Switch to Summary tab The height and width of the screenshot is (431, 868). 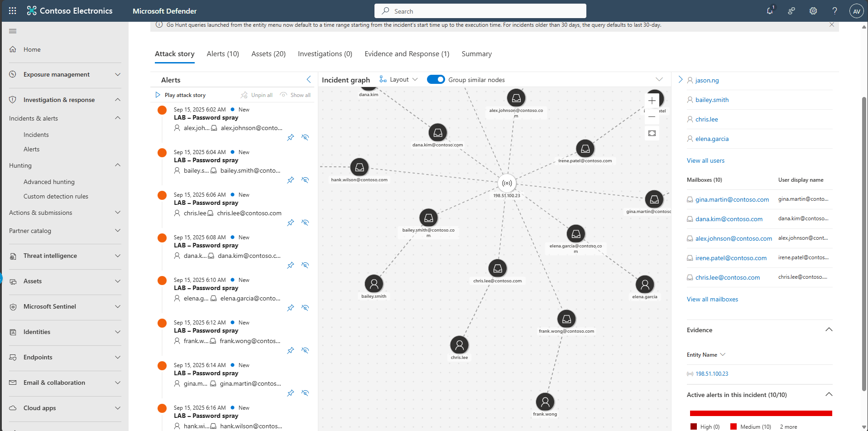[477, 54]
